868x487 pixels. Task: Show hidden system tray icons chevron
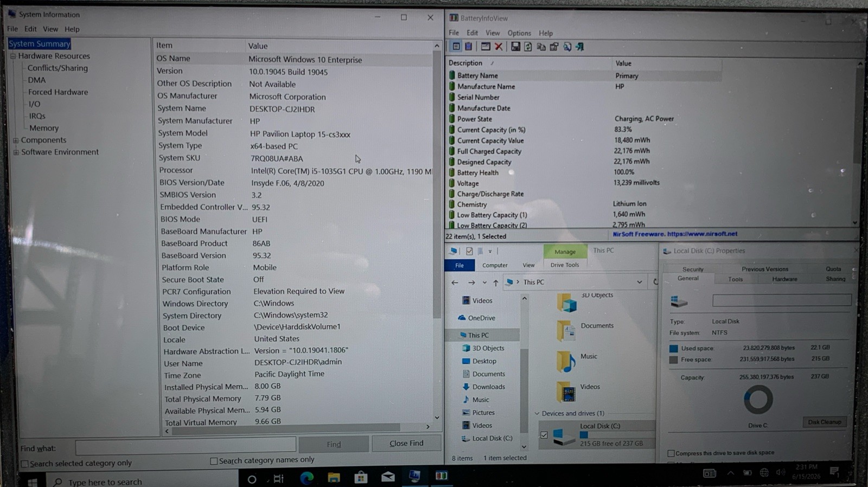[731, 473]
